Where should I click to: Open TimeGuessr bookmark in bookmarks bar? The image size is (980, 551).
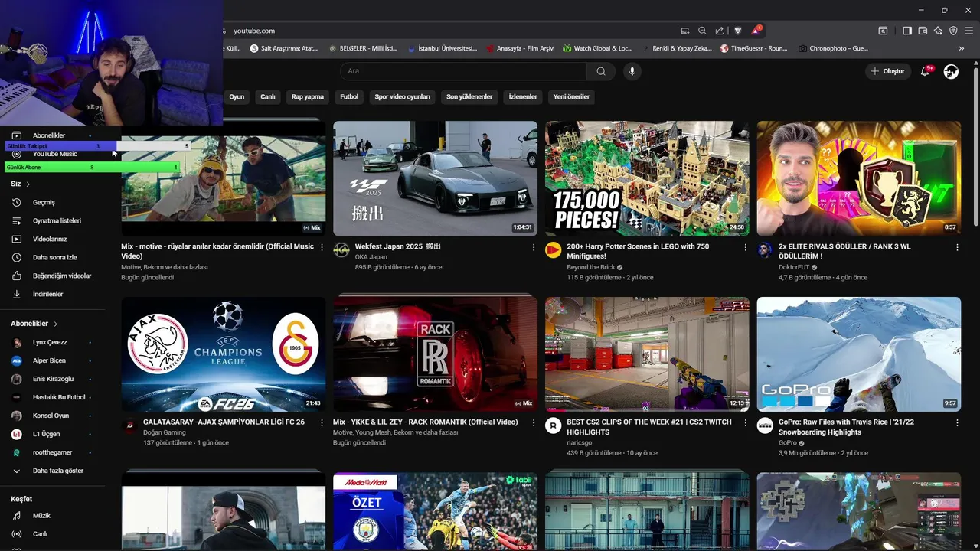pyautogui.click(x=754, y=48)
